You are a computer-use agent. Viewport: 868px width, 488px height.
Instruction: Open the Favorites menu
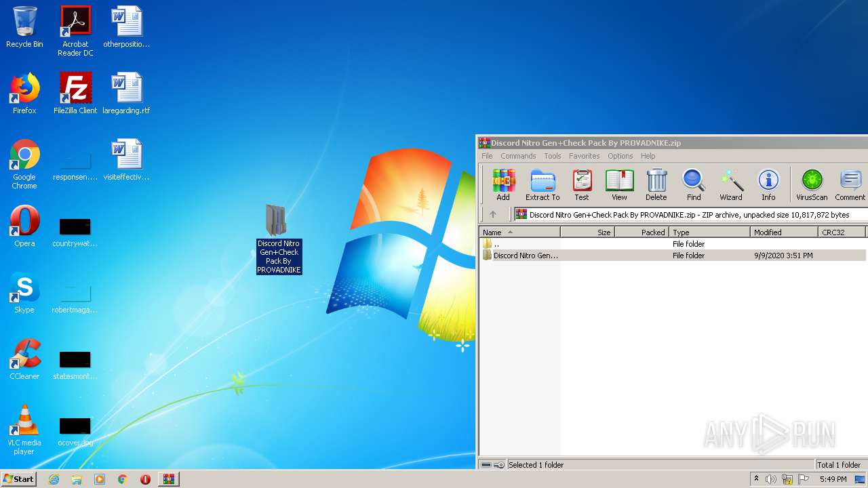(584, 156)
